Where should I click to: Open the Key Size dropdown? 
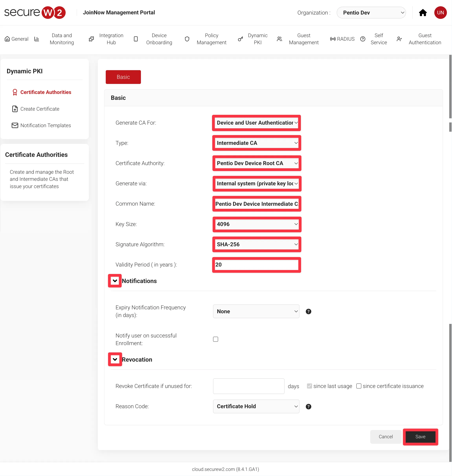257,224
